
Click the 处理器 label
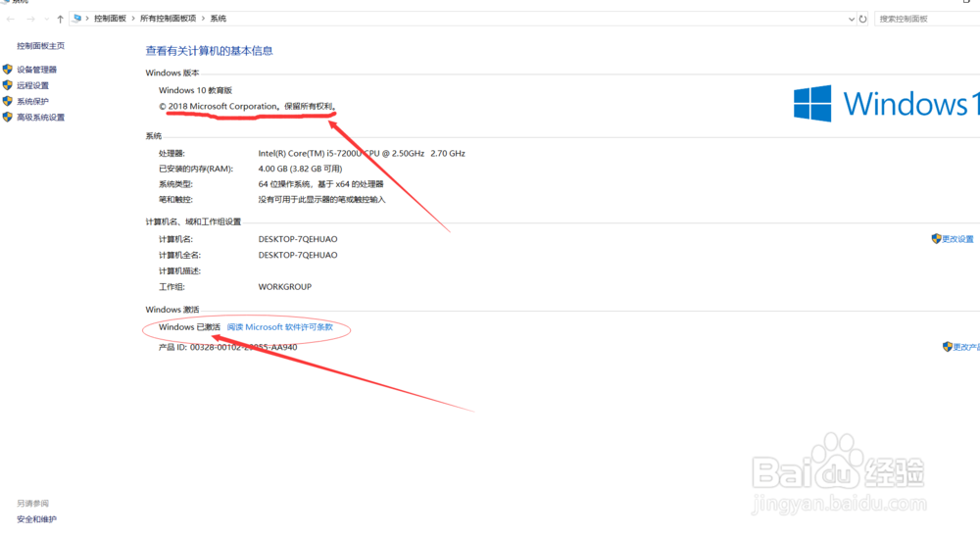[x=171, y=153]
